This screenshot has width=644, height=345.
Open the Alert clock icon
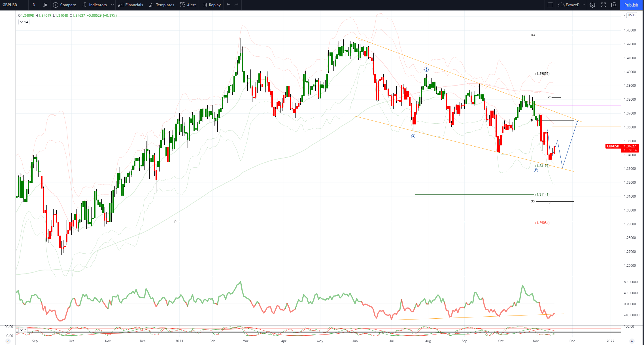pyautogui.click(x=183, y=5)
